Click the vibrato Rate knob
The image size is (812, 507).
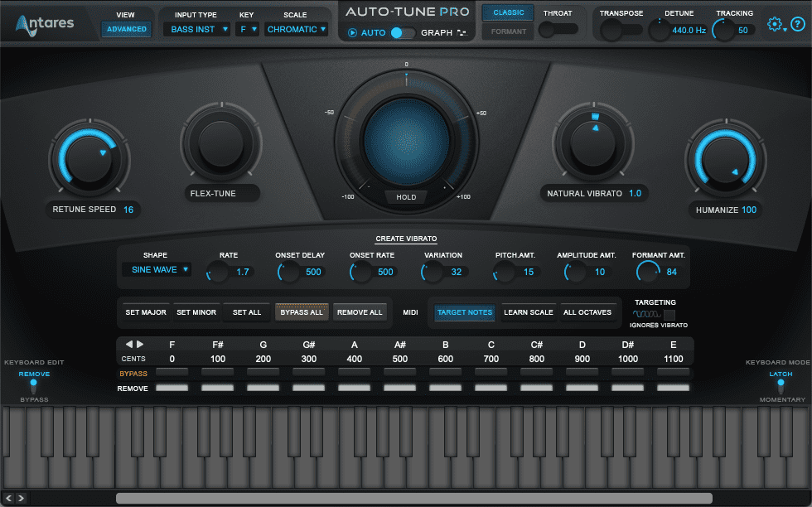tap(217, 272)
